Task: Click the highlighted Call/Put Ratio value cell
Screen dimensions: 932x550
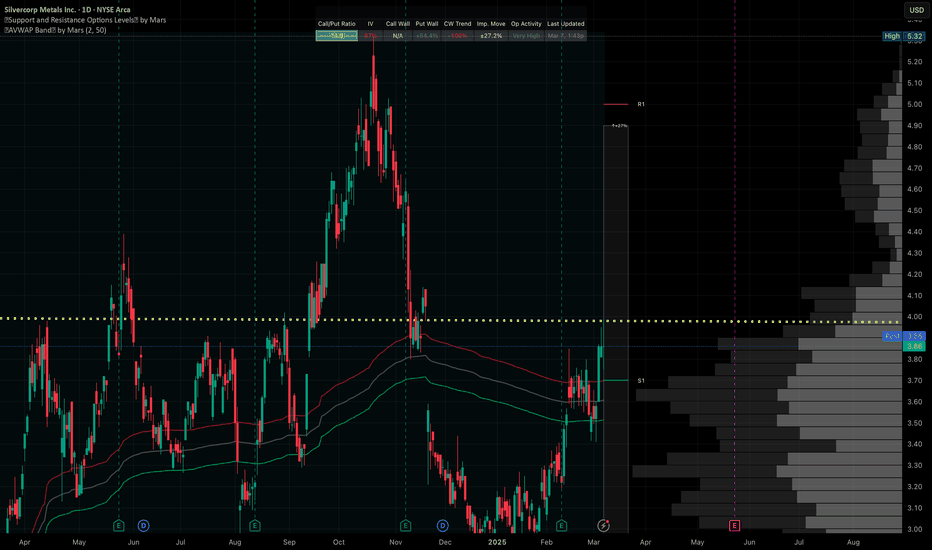Action: tap(336, 36)
